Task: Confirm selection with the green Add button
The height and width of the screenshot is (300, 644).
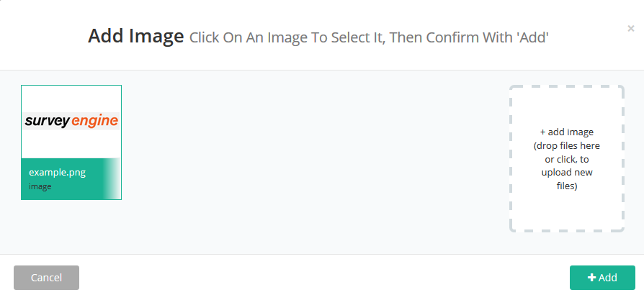Action: [602, 278]
